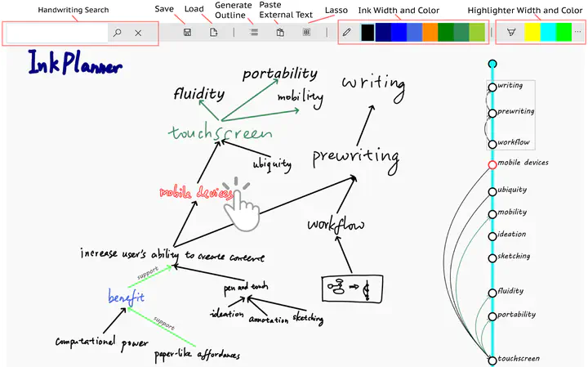Select the 'sketching' outline node
The width and height of the screenshot is (588, 367).
[x=492, y=258]
